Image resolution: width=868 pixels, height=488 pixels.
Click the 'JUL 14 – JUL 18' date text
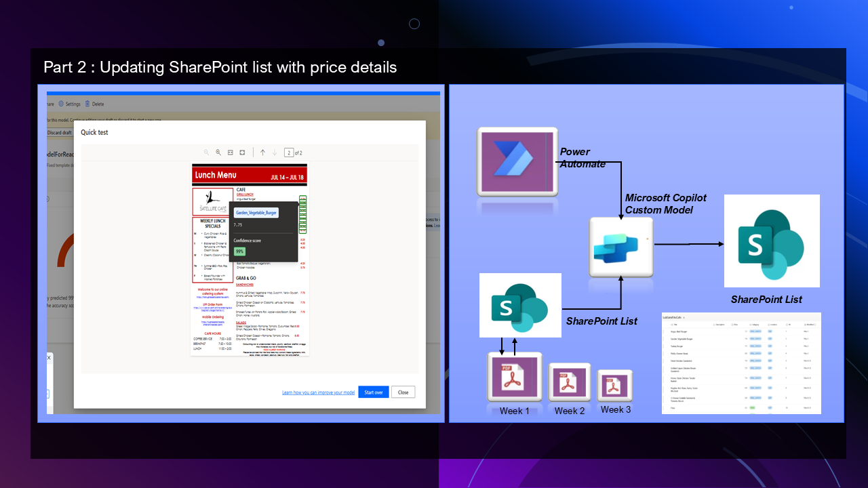click(x=288, y=177)
